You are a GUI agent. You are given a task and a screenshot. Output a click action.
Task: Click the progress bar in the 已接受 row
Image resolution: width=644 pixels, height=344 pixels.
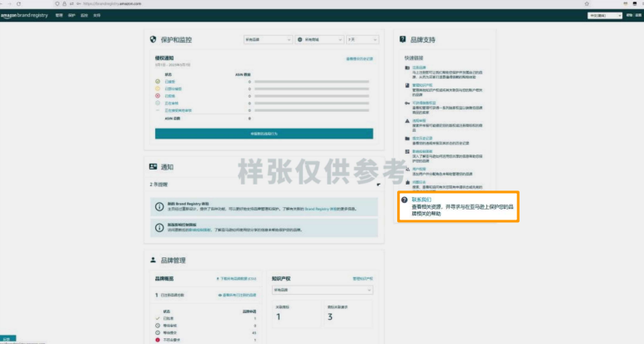pyautogui.click(x=312, y=82)
